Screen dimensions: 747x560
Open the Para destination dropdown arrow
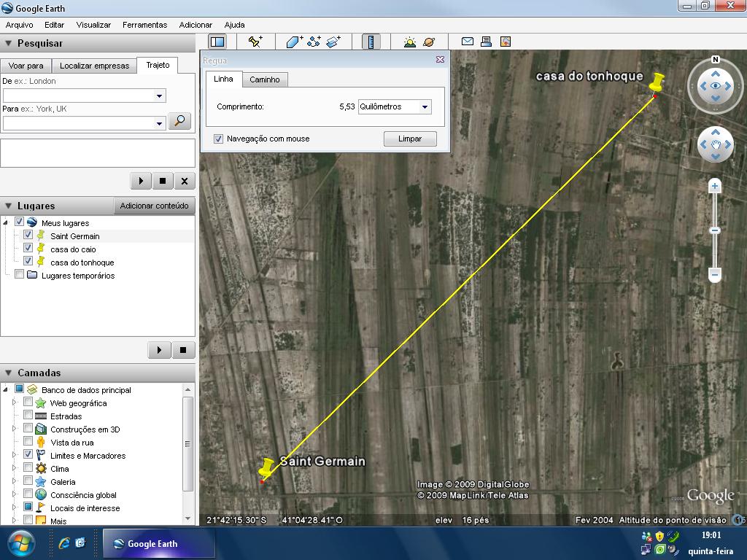159,123
